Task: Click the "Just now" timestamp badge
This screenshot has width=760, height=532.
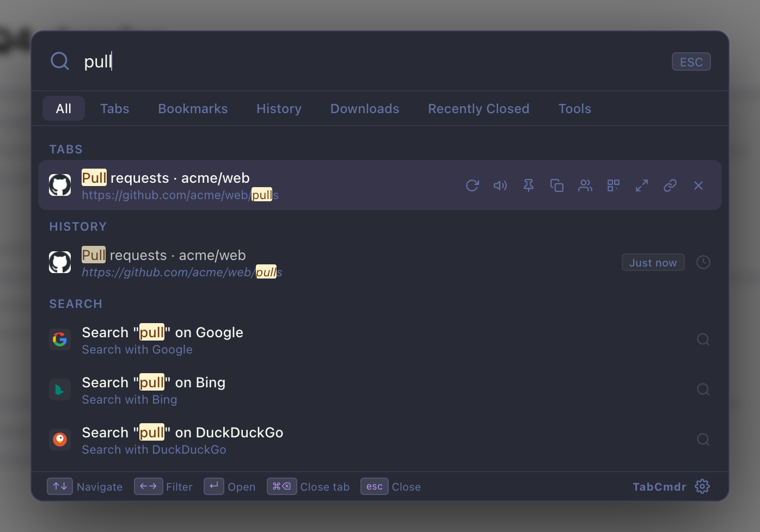Action: pyautogui.click(x=653, y=262)
